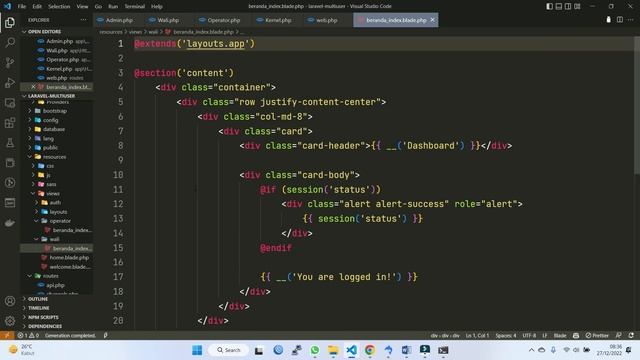The image size is (640, 360).
Task: Click taskbar Search box
Action: [x=229, y=350]
